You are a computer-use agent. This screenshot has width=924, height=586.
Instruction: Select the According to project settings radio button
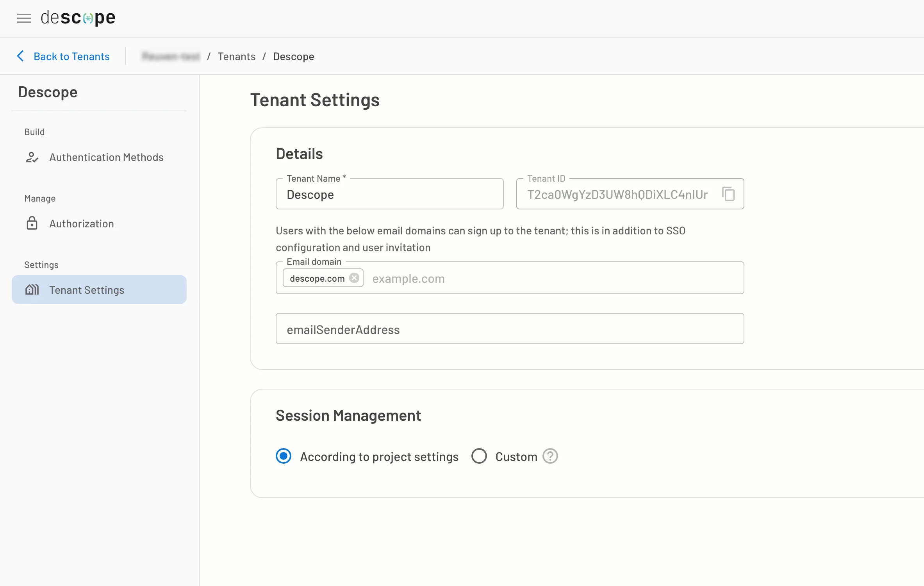click(x=283, y=456)
